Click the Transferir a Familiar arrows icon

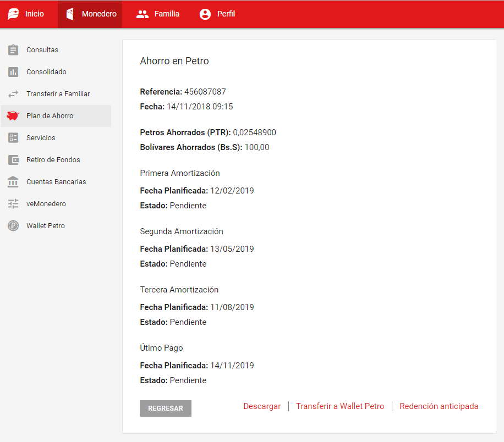click(x=13, y=94)
